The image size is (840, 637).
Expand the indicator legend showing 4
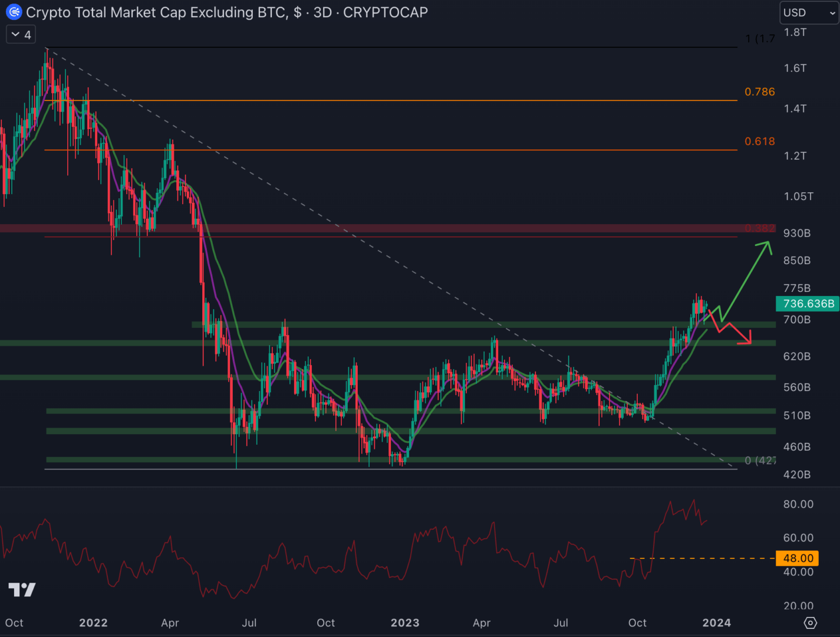tap(21, 35)
